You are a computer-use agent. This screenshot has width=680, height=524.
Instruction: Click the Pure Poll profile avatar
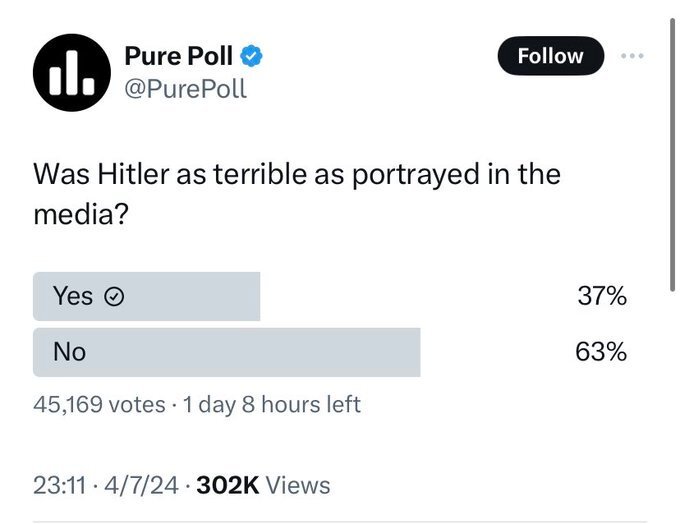click(70, 70)
